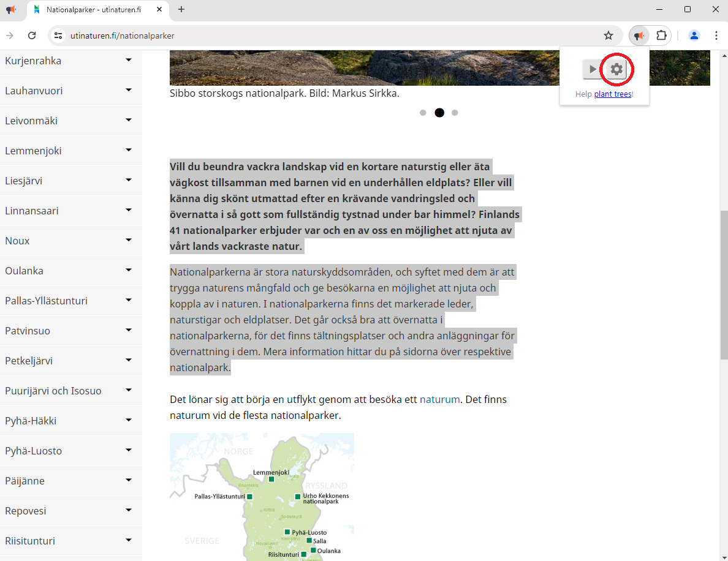
Task: View site information icon in address bar
Action: (x=58, y=36)
